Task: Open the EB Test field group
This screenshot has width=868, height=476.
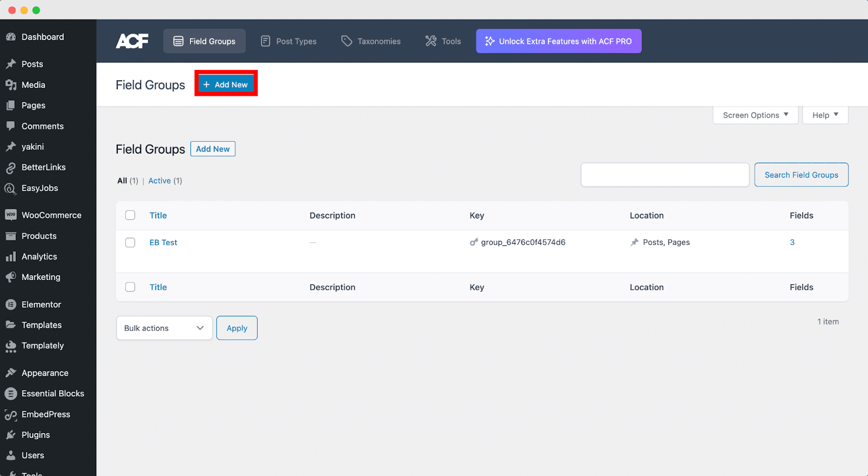Action: [163, 243]
